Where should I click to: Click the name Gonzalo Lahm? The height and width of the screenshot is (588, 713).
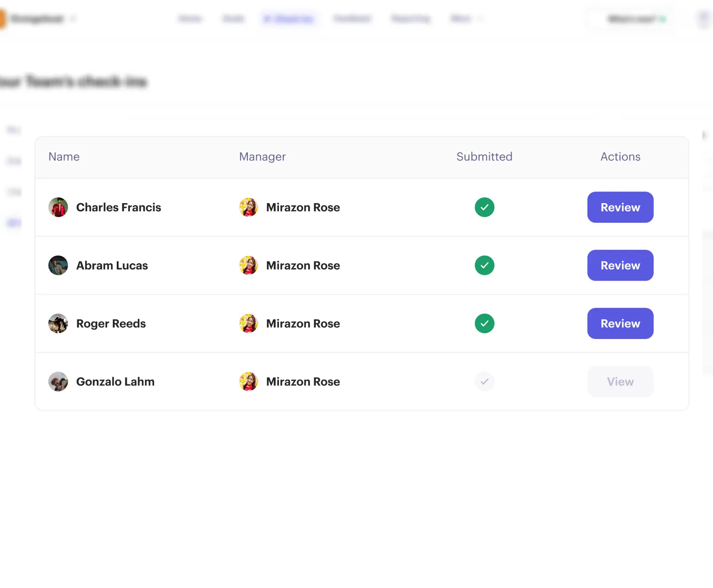tap(115, 382)
